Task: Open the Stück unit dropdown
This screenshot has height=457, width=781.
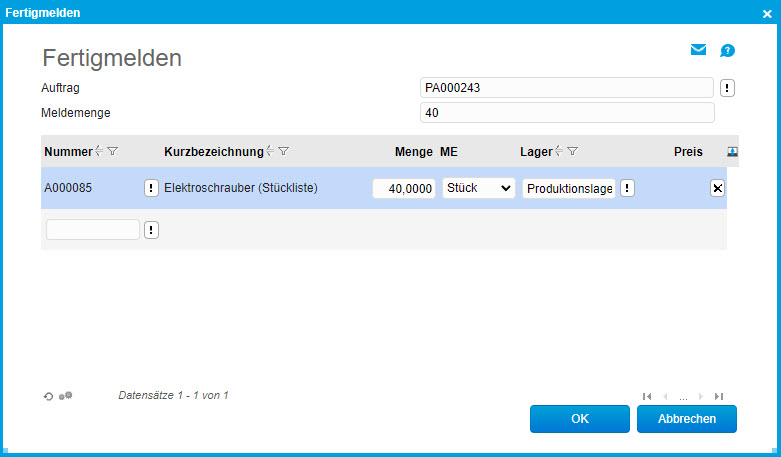Action: (479, 188)
